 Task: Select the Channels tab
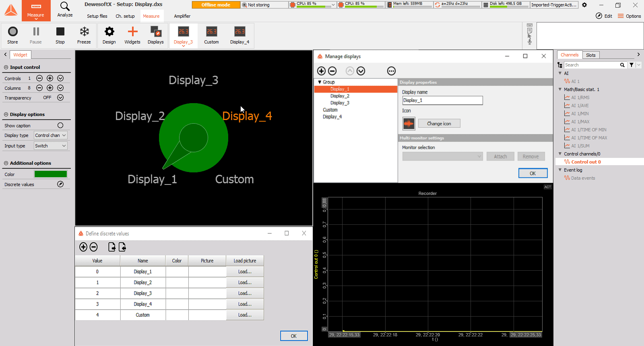tap(570, 55)
